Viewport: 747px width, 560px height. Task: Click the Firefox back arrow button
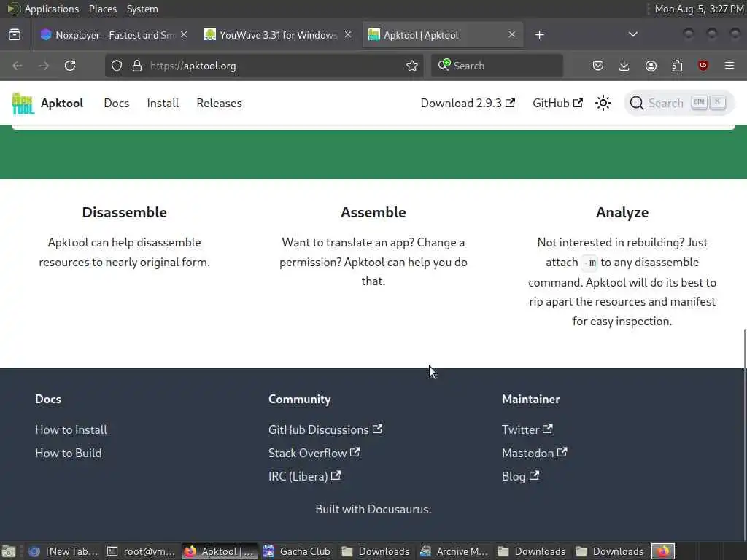tap(18, 66)
